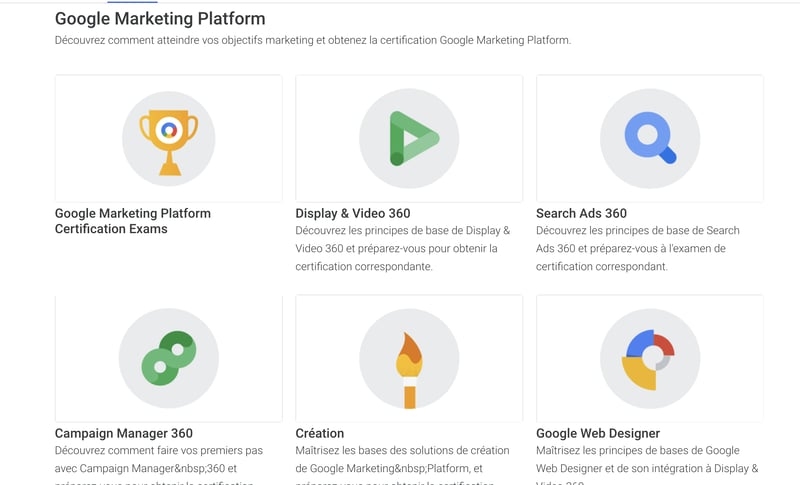Open the Search Ads 360 title link
The height and width of the screenshot is (485, 800).
pyautogui.click(x=581, y=213)
